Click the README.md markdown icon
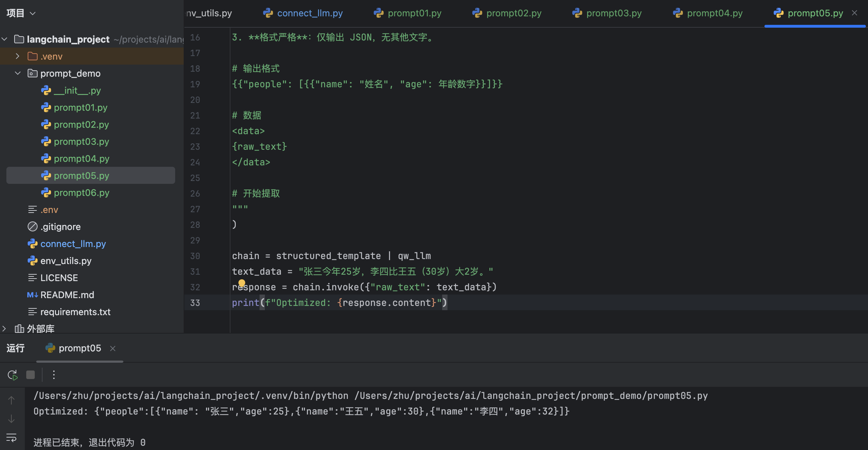The width and height of the screenshot is (868, 450). [x=33, y=295]
